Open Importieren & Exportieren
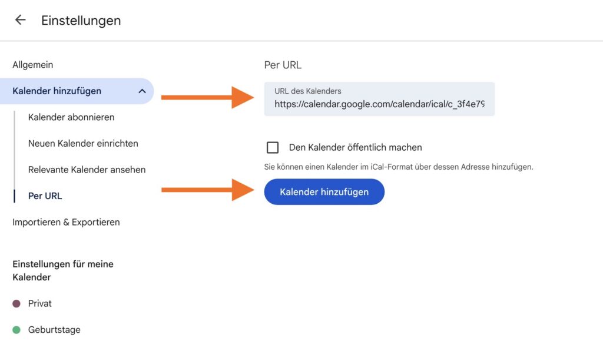This screenshot has width=603, height=364. coord(66,222)
